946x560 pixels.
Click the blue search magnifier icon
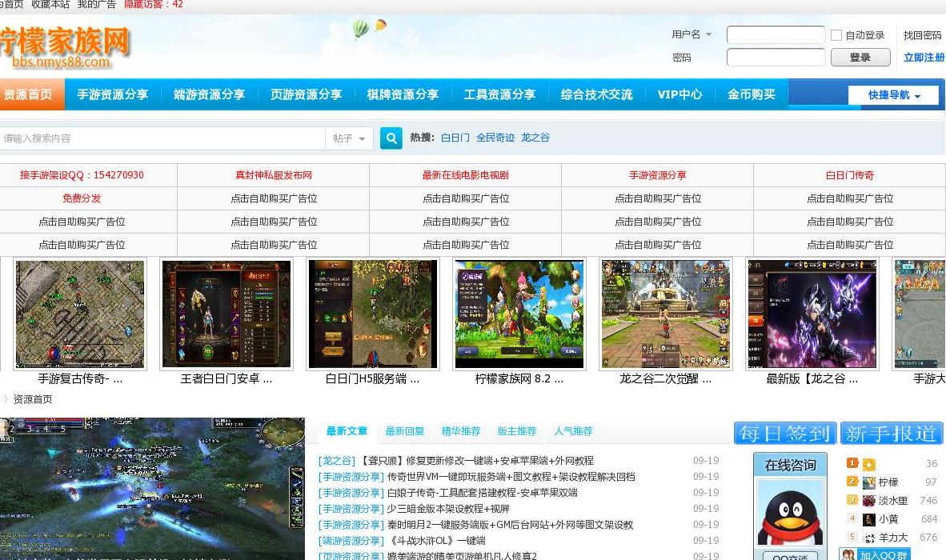(391, 138)
